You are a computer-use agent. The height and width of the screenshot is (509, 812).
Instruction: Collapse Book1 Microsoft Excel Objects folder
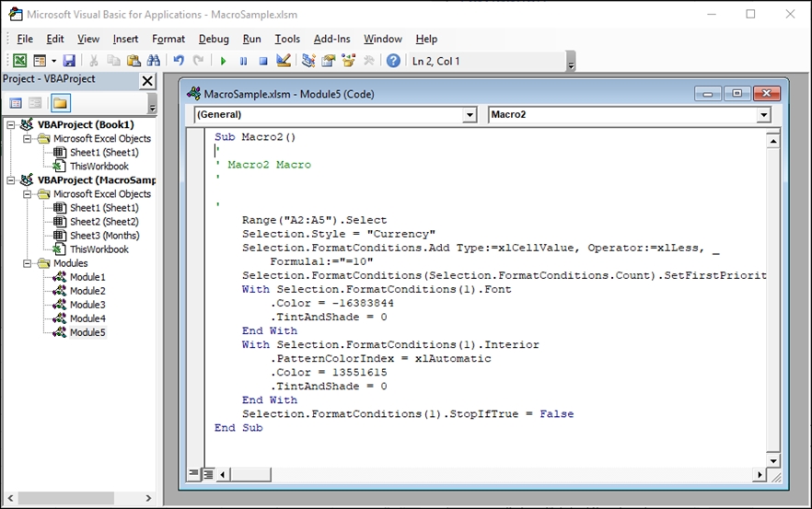27,139
